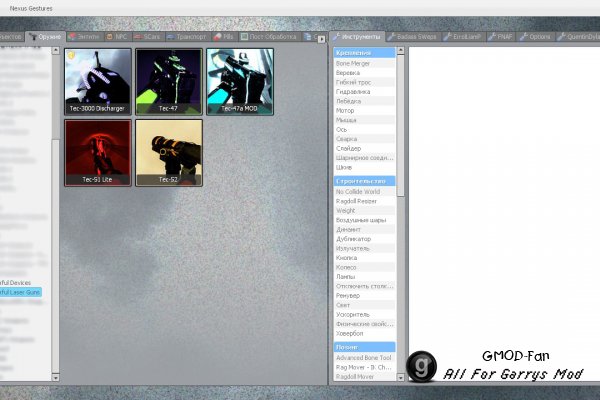Viewport: 600px width, 400px height.
Task: Open the Пост Обработка tab
Action: 269,37
